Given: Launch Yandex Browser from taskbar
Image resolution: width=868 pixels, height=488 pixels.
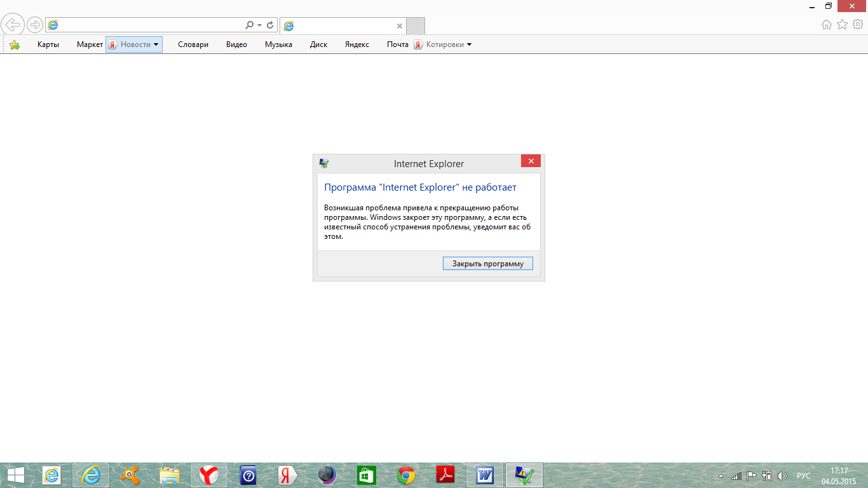Looking at the screenshot, I should 209,475.
